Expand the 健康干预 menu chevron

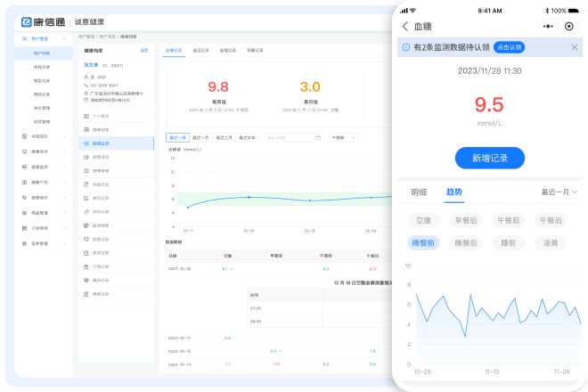(64, 183)
